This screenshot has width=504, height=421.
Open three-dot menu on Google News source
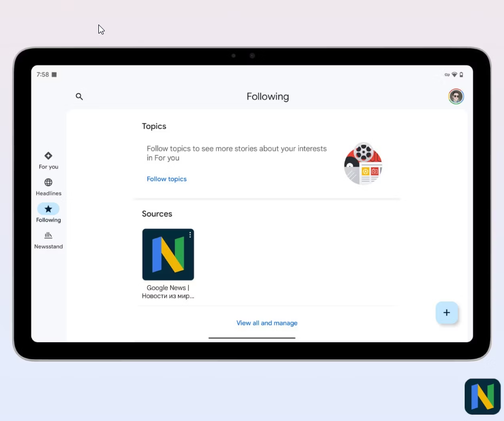[x=190, y=235]
